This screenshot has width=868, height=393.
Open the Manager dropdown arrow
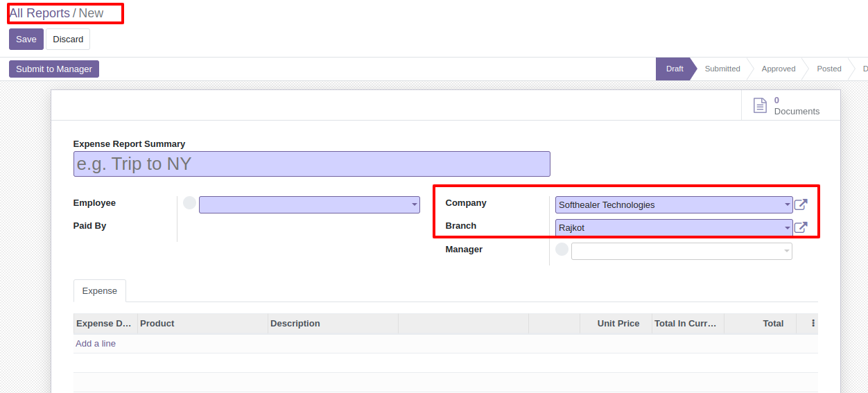(786, 251)
